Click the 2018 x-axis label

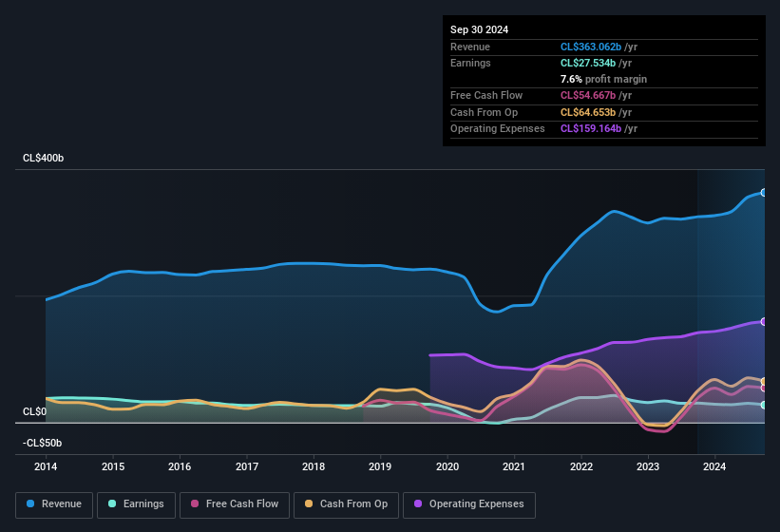(x=314, y=466)
